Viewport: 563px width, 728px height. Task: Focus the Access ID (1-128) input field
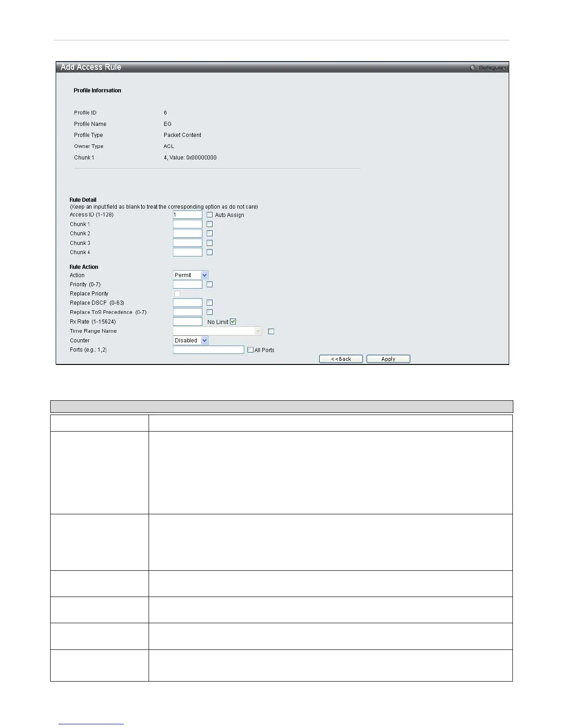tap(188, 215)
